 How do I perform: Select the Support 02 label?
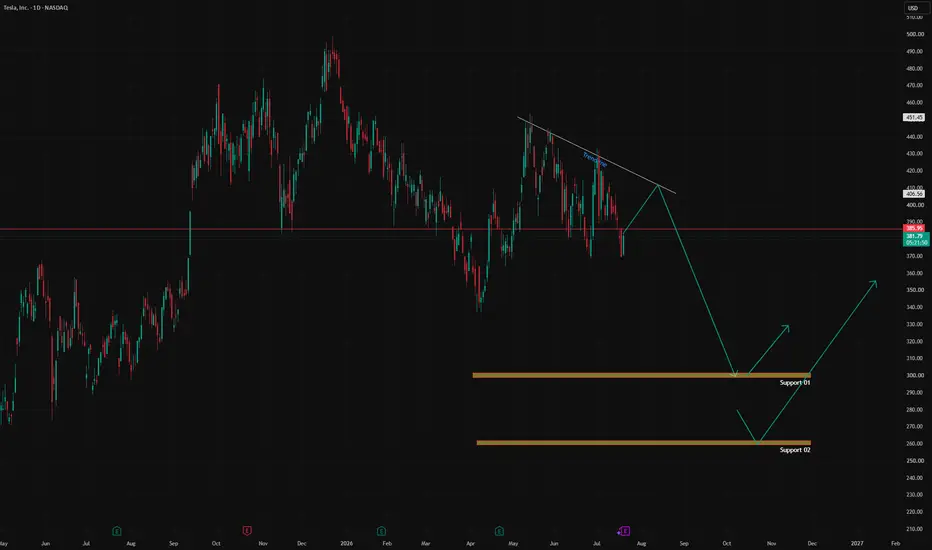point(795,450)
